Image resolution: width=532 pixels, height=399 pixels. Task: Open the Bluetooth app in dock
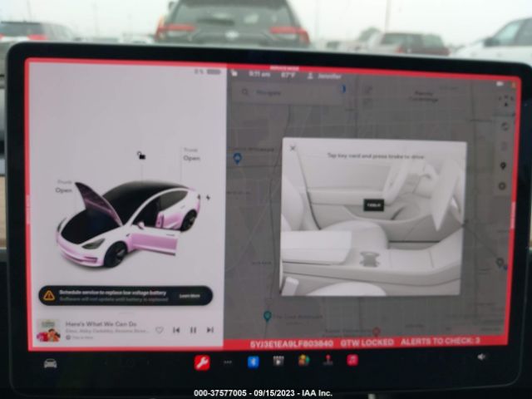[253, 362]
